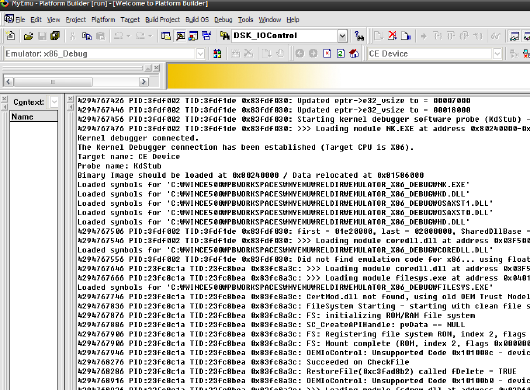Click the workspace pane right scroll arrow
The image size is (530, 390).
click(144, 81)
